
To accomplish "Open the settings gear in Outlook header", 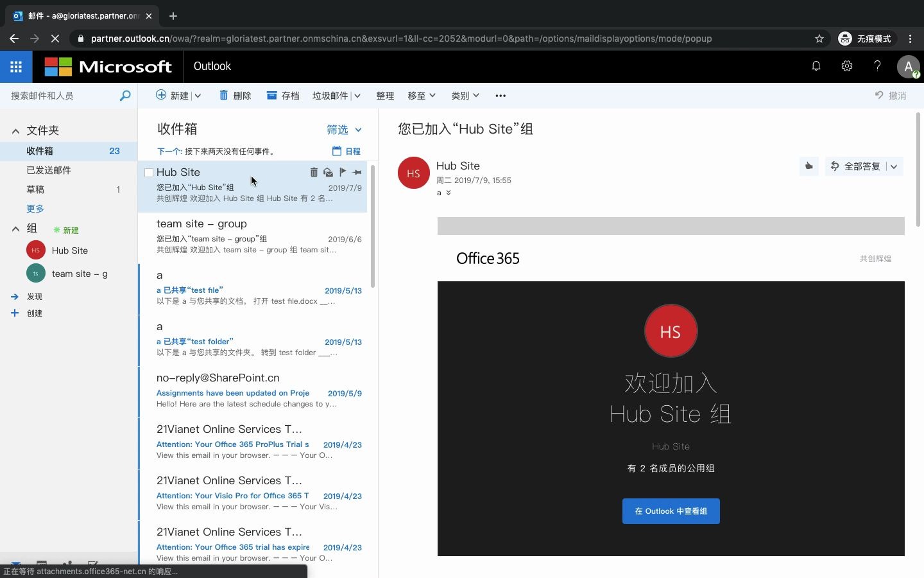I will 847,66.
